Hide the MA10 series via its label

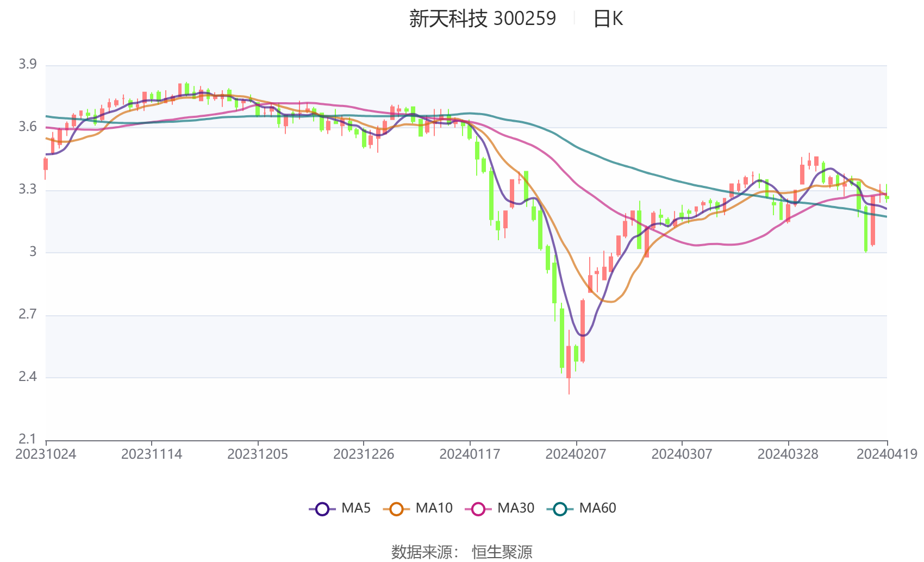(434, 508)
